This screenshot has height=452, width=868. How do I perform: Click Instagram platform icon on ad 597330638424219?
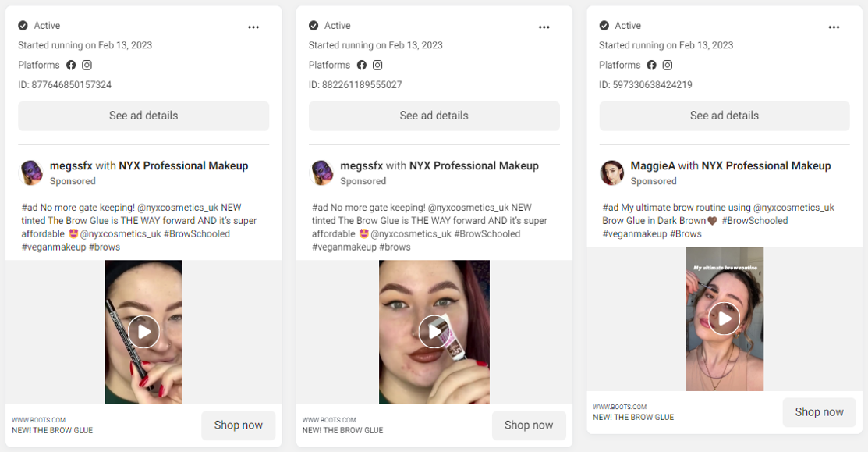[668, 65]
